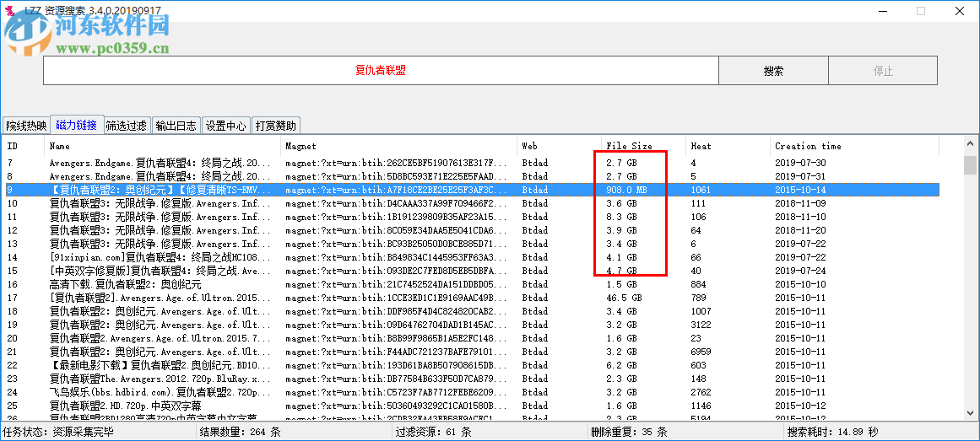Viewport: 980px width, 441px height.
Task: Click heat value 6959 in row 21
Action: click(701, 352)
